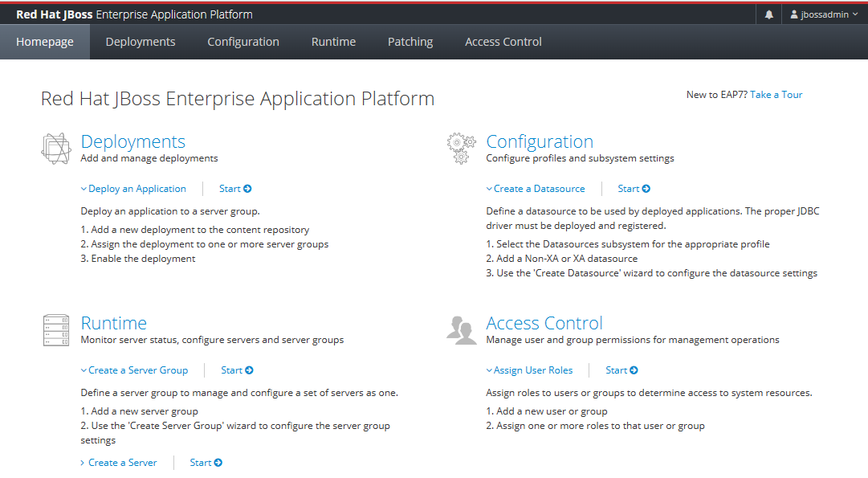The height and width of the screenshot is (478, 868).
Task: Collapse the Create a Server Group section
Action: pyautogui.click(x=135, y=370)
